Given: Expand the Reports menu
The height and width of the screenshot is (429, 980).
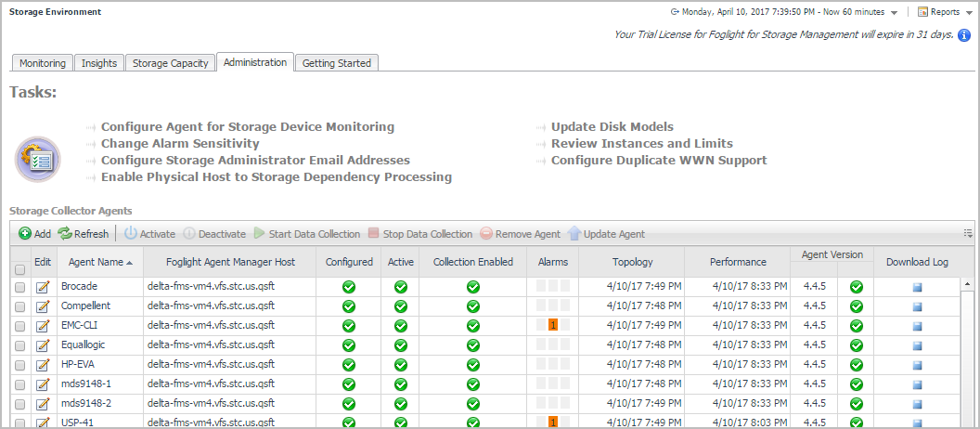Looking at the screenshot, I should point(938,12).
